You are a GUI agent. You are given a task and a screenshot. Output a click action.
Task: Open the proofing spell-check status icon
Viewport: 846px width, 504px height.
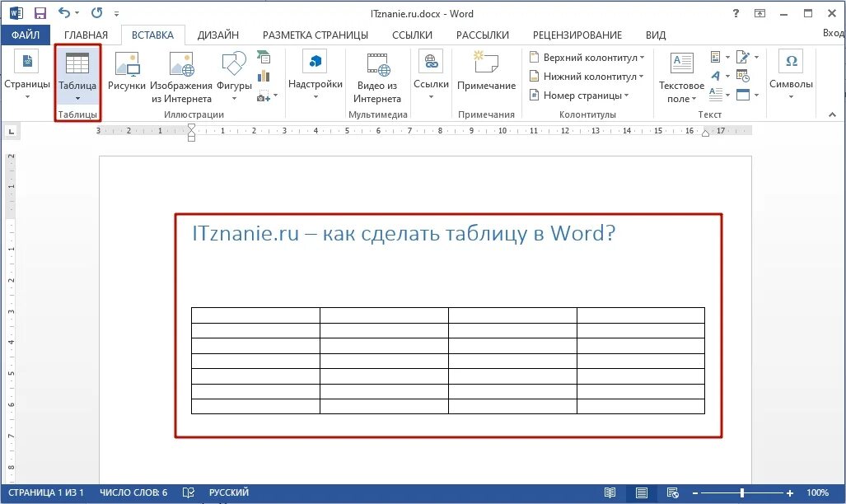[189, 492]
